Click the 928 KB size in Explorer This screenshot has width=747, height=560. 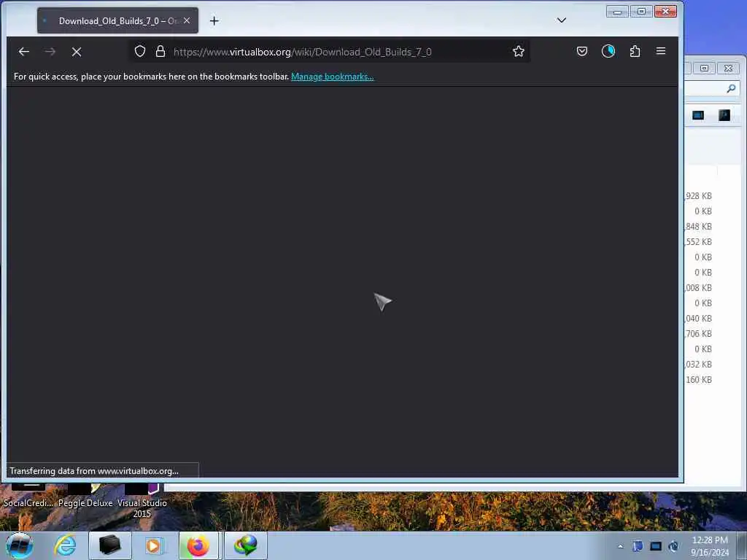tap(698, 195)
